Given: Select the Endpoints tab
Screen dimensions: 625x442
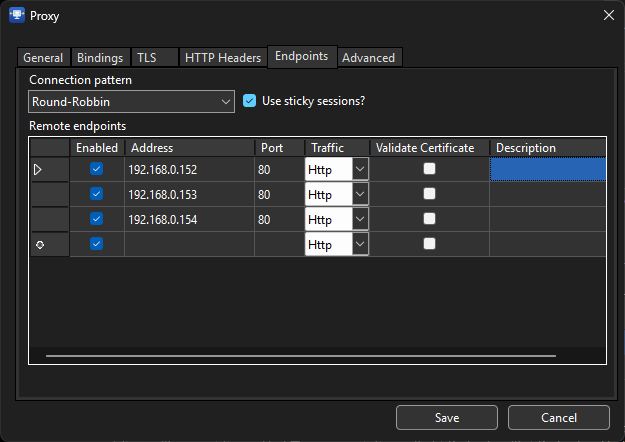Looking at the screenshot, I should coord(302,56).
